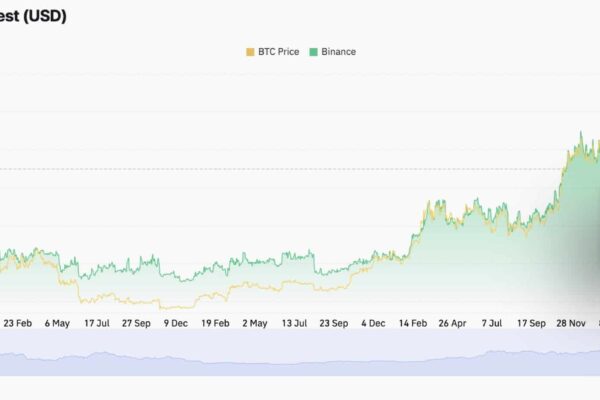Image resolution: width=600 pixels, height=400 pixels.
Task: Select the 14 Feb date label
Action: (412, 323)
